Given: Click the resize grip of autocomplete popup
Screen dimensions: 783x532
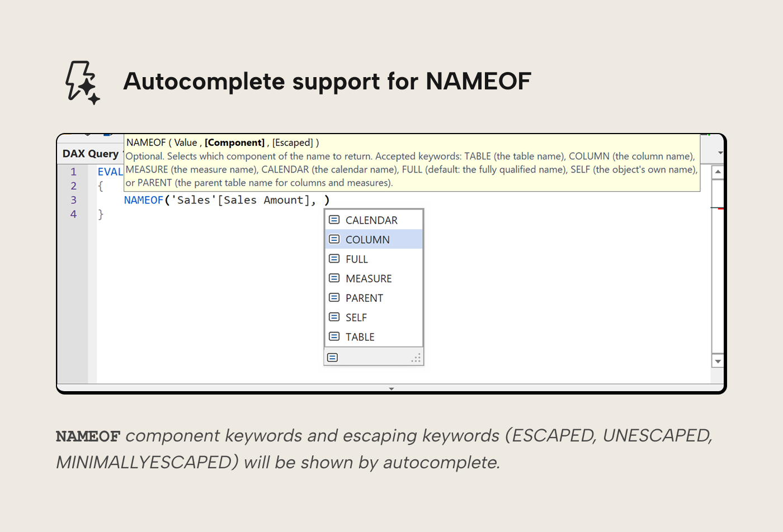Looking at the screenshot, I should 416,358.
